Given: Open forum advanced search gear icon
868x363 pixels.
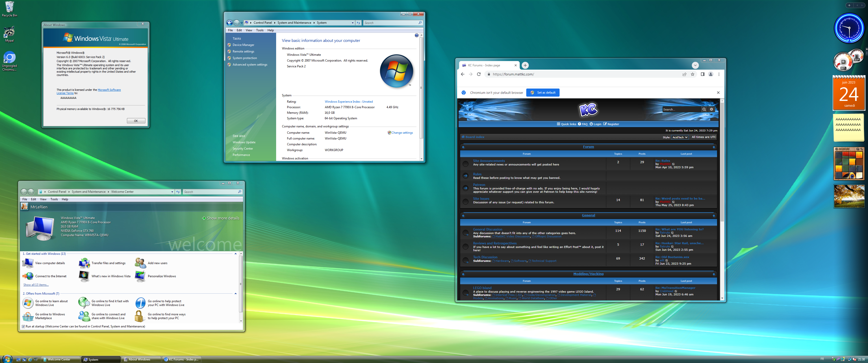Looking at the screenshot, I should point(711,109).
